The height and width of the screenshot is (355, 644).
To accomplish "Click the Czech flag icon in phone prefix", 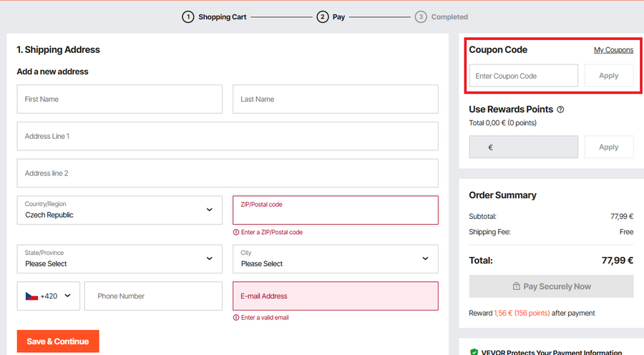I will (x=31, y=296).
